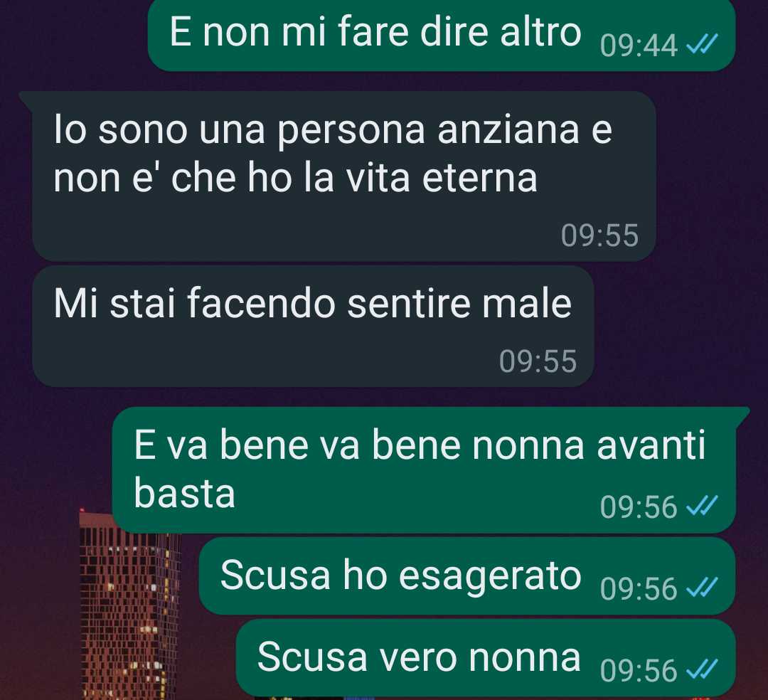Select the 'E va bene va bene nonna' message
This screenshot has height=700, width=768.
pos(424,470)
